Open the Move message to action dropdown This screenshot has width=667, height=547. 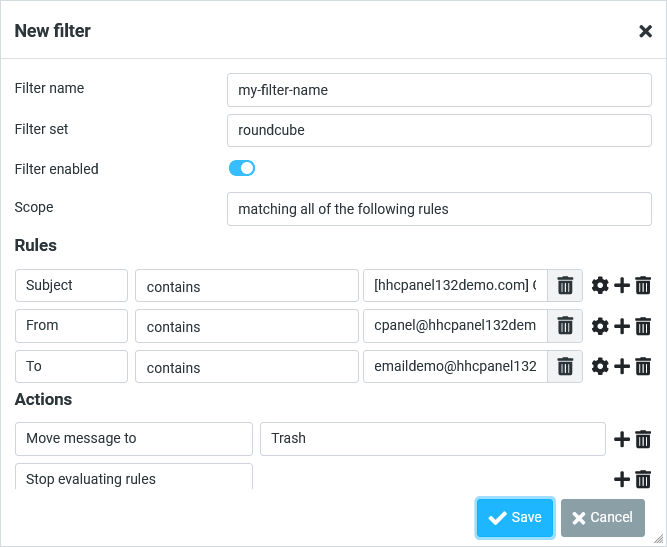click(134, 438)
